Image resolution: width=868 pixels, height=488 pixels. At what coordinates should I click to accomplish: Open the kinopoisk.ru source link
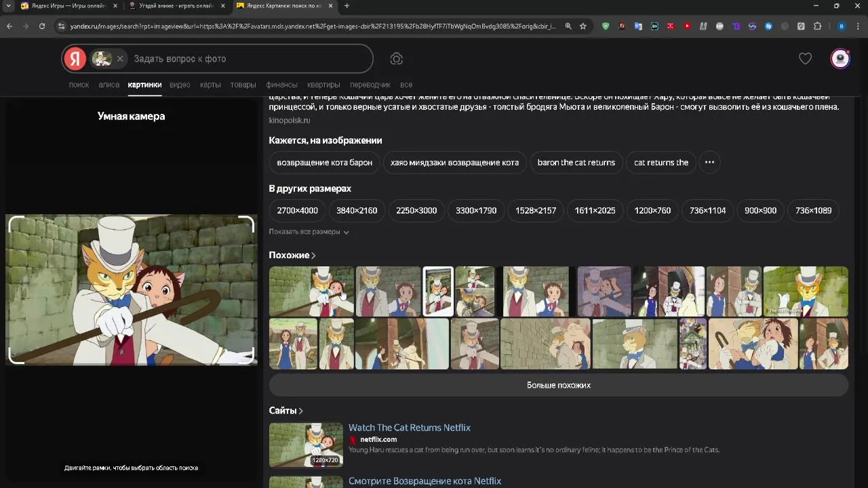pyautogui.click(x=290, y=121)
